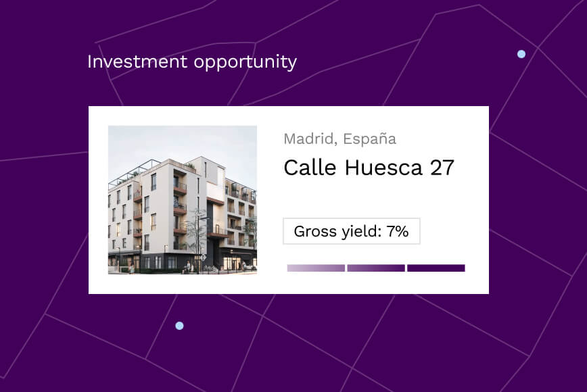Viewport: 587px width, 392px height.
Task: Click the number 27 in the address
Action: pyautogui.click(x=442, y=168)
